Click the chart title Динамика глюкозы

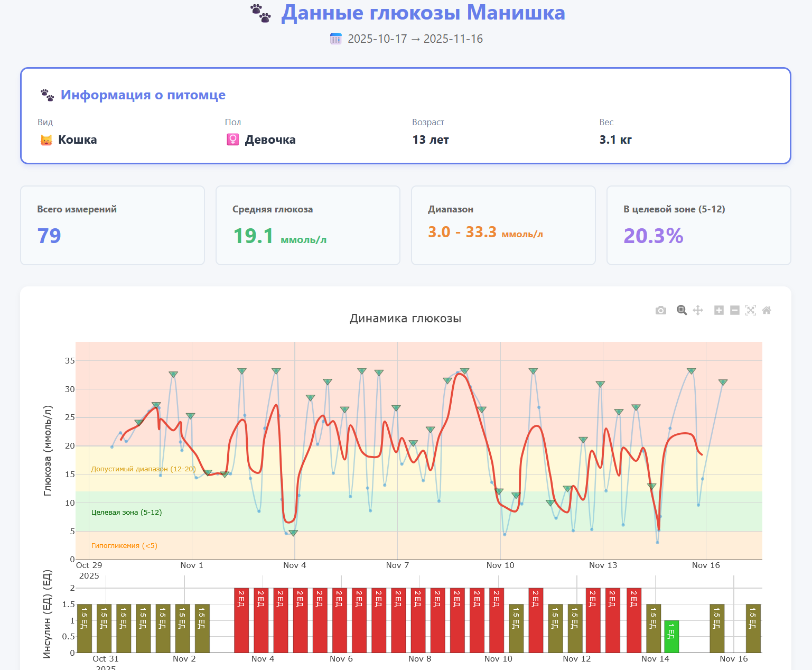click(x=406, y=319)
